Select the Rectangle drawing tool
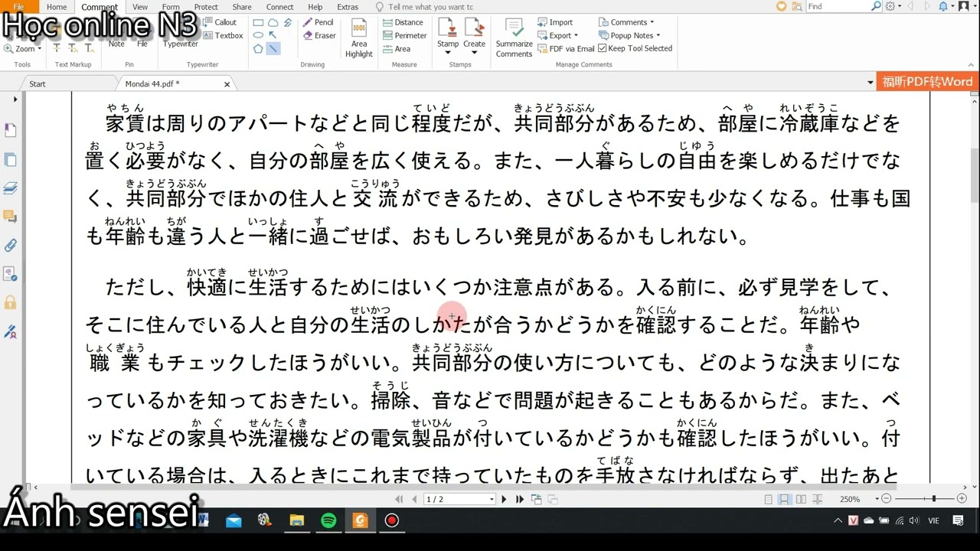Screen dimensions: 980x551 point(258,23)
